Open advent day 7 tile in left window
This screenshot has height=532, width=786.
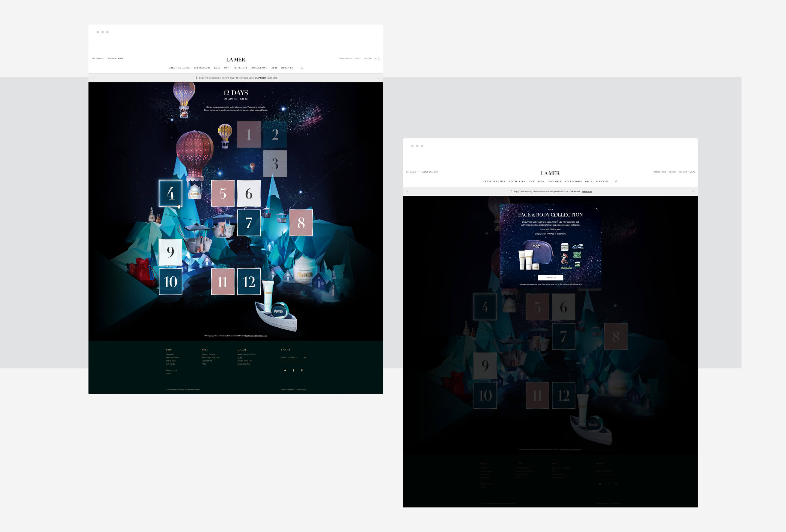(249, 223)
